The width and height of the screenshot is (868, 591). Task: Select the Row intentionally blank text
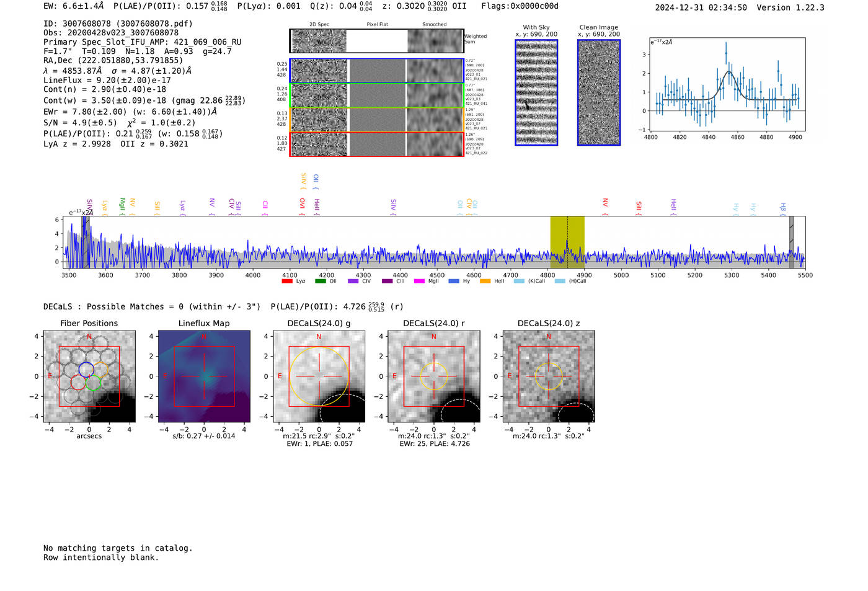pos(101,558)
